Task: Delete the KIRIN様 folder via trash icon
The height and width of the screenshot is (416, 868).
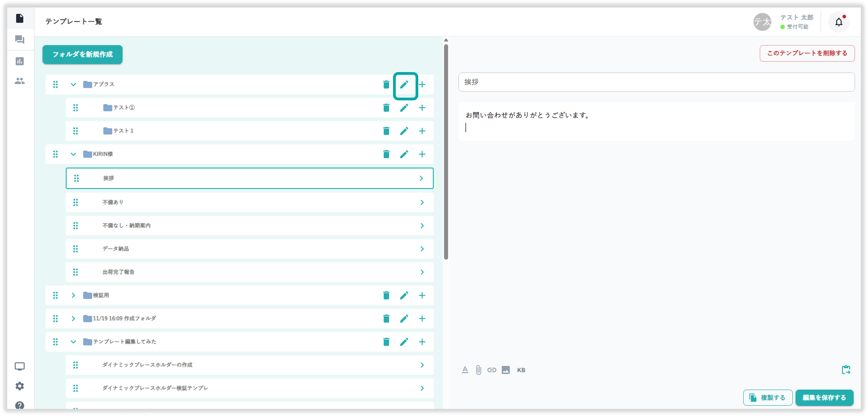Action: pos(386,154)
